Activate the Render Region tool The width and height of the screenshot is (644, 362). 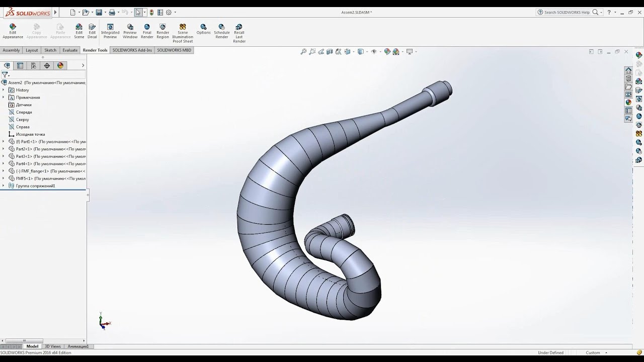pyautogui.click(x=163, y=31)
